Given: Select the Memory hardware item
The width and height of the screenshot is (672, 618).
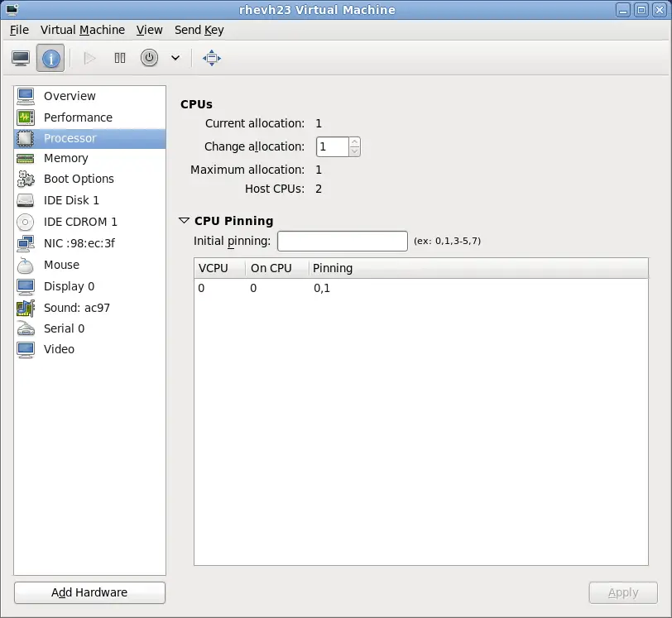Looking at the screenshot, I should (65, 158).
